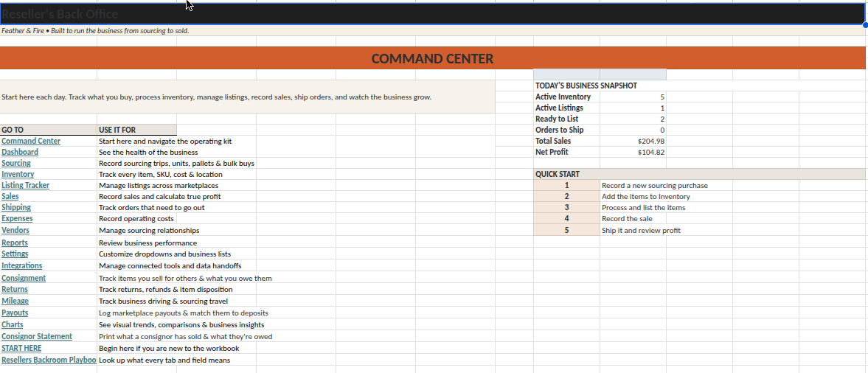
Task: Select the USE IT FOR header cell
Action: coord(136,130)
